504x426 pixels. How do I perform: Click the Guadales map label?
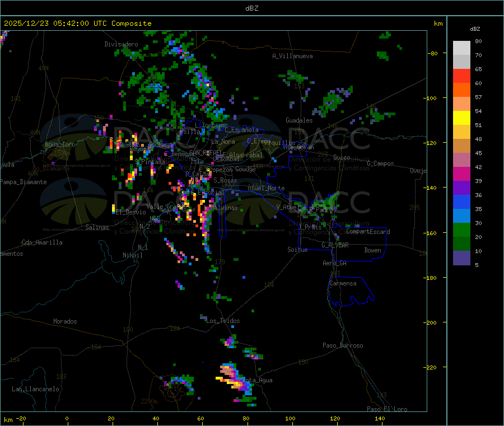pyautogui.click(x=299, y=120)
